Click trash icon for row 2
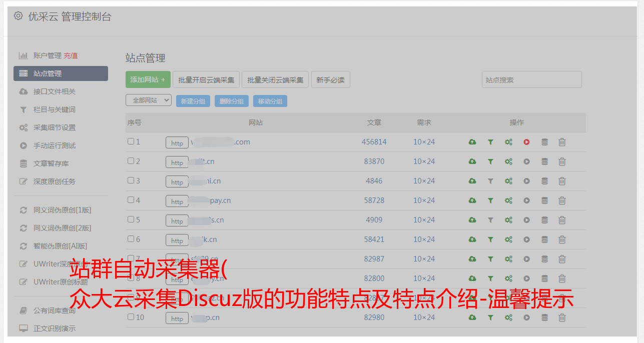This screenshot has width=644, height=343. click(562, 161)
